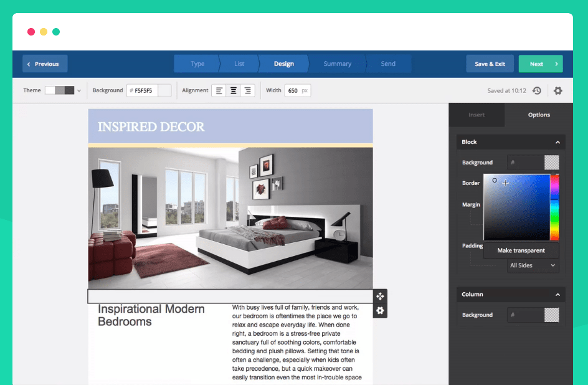Click the theme color palette preview
This screenshot has width=588, height=385.
click(60, 90)
